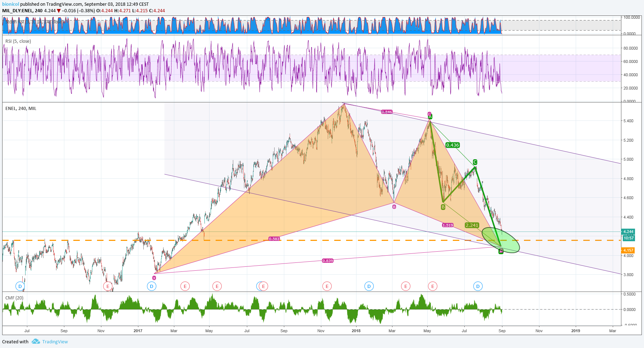Screen dimensions: 644x348
Task: Click the earnings marker near Mar 2017
Action: [185, 286]
